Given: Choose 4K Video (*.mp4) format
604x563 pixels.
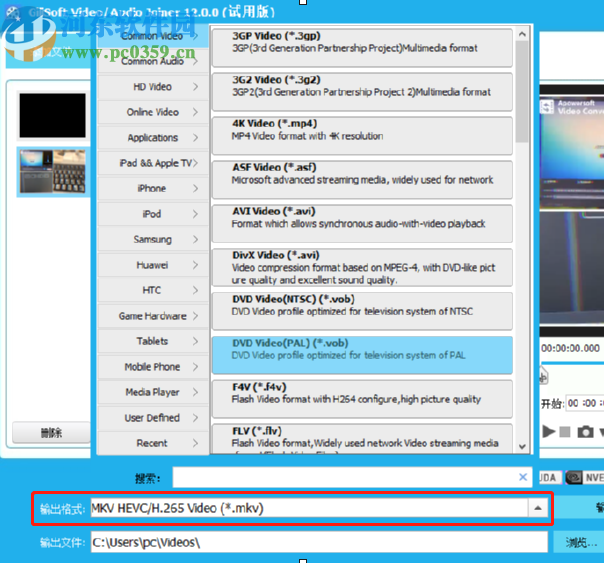Looking at the screenshot, I should tap(362, 135).
